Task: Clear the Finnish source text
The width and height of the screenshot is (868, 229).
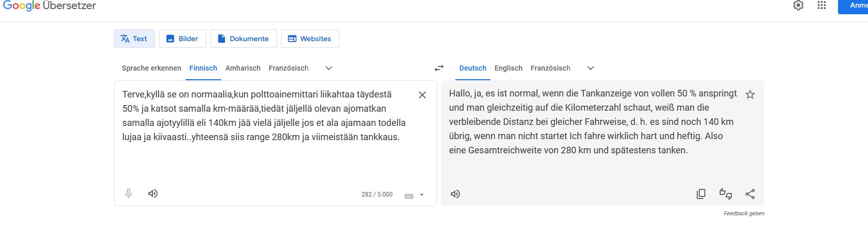Action: pyautogui.click(x=422, y=95)
